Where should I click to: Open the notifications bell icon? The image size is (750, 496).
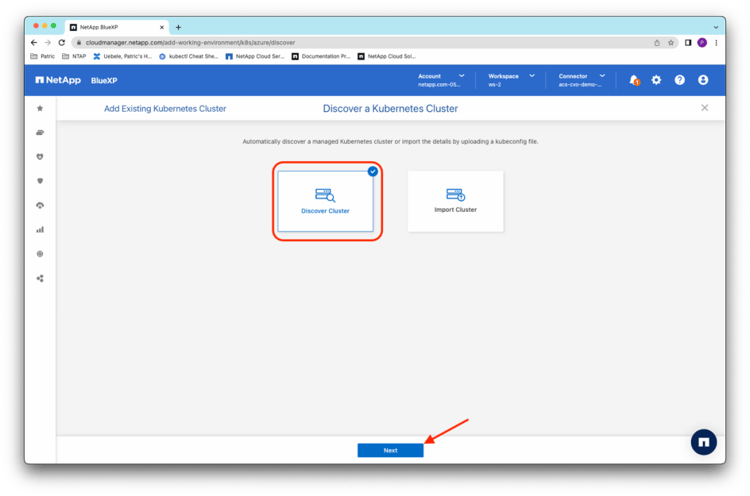(x=634, y=80)
